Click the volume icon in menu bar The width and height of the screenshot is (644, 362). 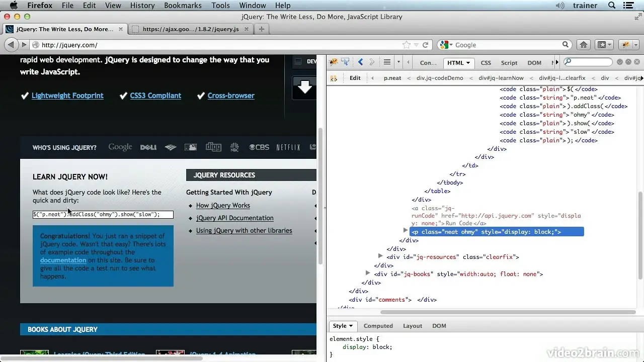coord(560,6)
